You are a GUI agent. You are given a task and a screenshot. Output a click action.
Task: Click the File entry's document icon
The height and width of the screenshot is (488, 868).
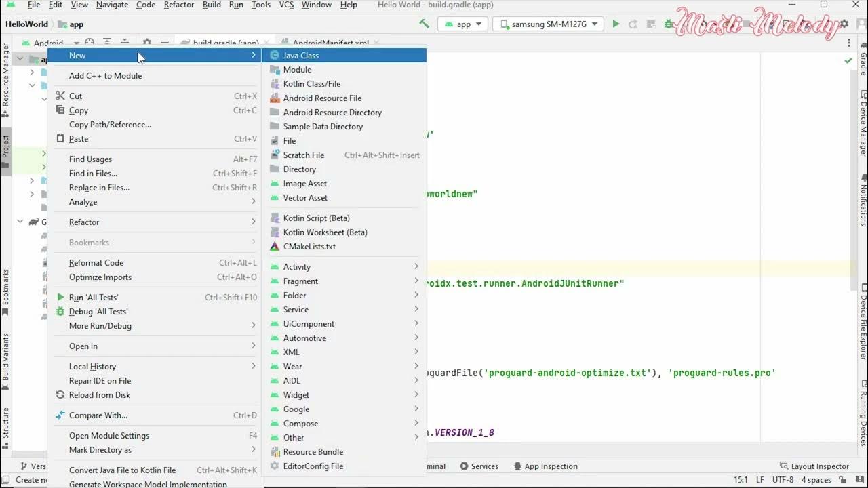(x=275, y=141)
